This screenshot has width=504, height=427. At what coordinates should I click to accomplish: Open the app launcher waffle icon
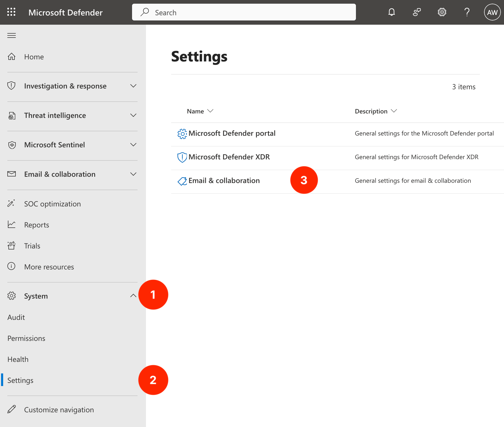point(11,12)
